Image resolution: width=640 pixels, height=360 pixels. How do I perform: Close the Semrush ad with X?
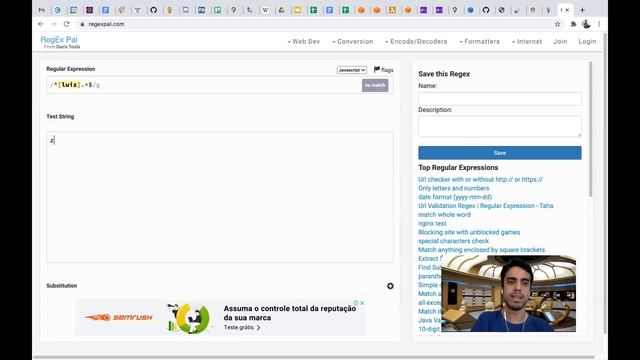362,303
